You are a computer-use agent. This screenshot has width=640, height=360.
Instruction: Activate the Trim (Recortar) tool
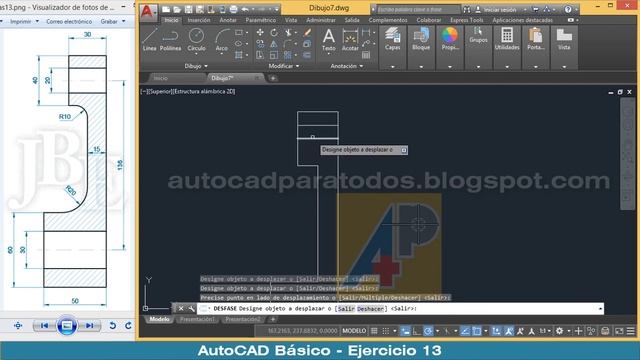point(288,32)
